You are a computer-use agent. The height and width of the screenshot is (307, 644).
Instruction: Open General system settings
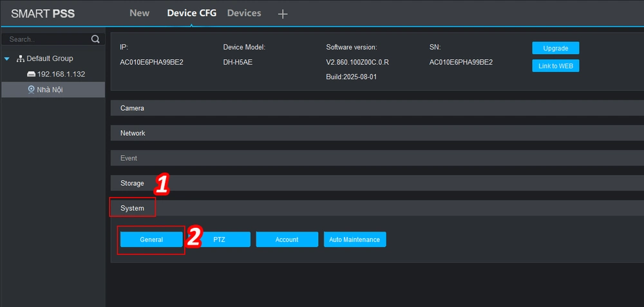(151, 239)
